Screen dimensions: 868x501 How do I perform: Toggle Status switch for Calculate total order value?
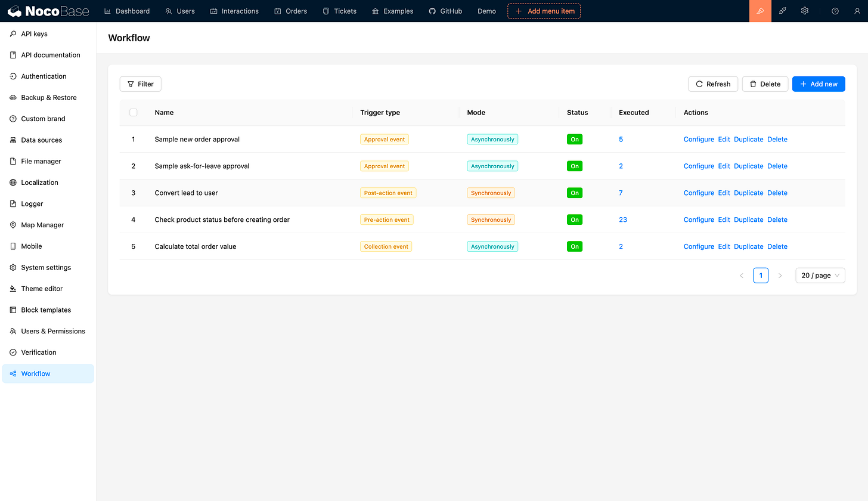point(574,246)
